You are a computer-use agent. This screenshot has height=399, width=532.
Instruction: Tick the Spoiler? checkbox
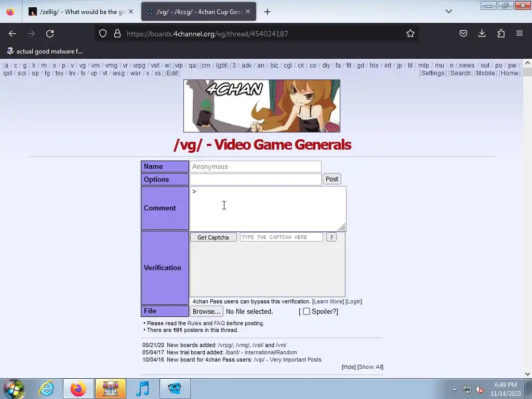pyautogui.click(x=307, y=312)
